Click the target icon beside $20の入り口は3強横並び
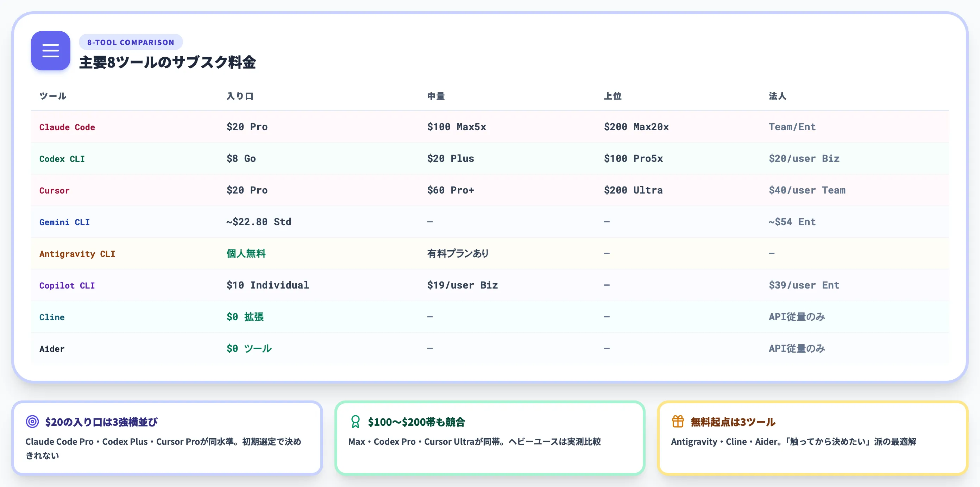The height and width of the screenshot is (487, 980). (x=32, y=422)
